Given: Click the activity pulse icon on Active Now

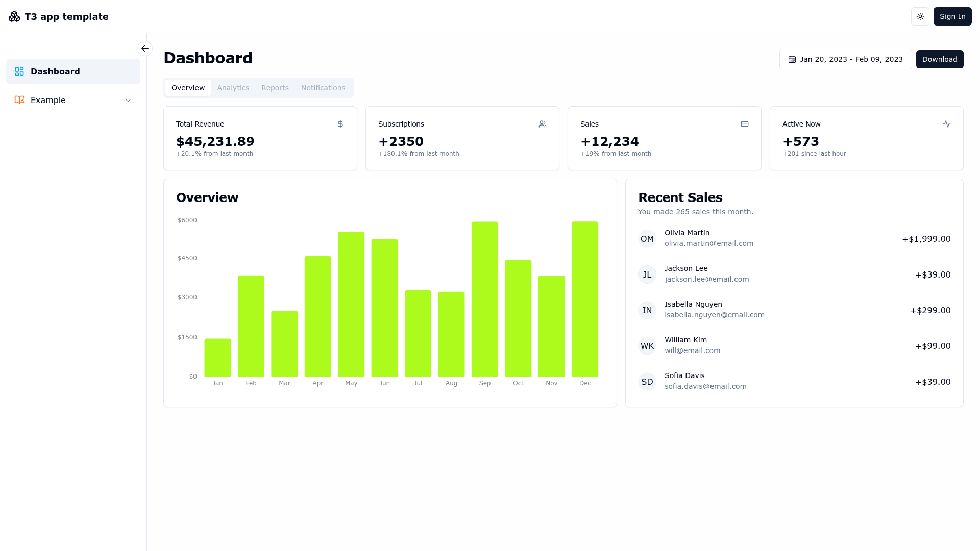Looking at the screenshot, I should click(947, 124).
